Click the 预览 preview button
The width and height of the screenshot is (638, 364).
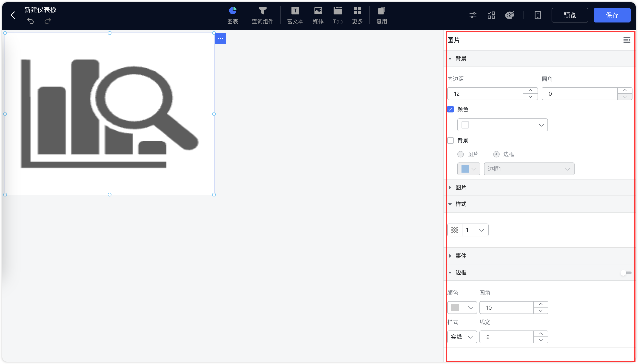(x=570, y=15)
